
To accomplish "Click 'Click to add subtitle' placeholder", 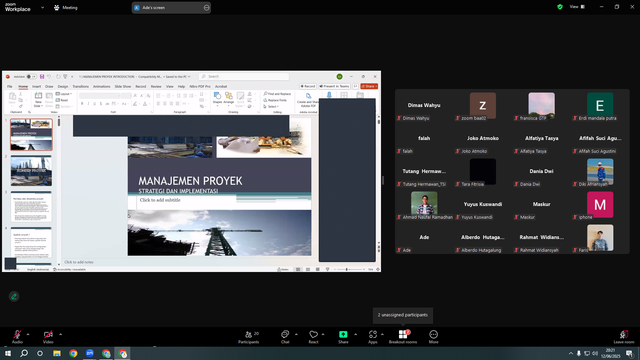I will tap(160, 200).
